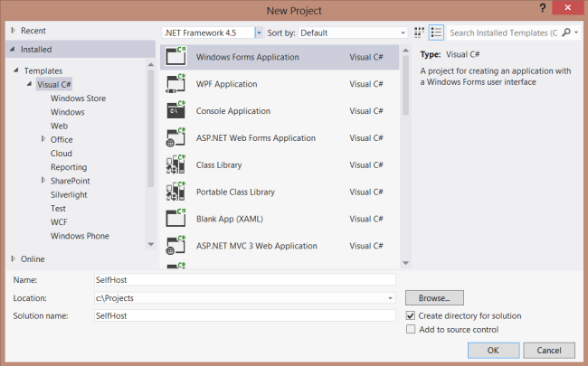
Task: Click the ASP.NET Web Forms Application icon
Action: (x=175, y=137)
